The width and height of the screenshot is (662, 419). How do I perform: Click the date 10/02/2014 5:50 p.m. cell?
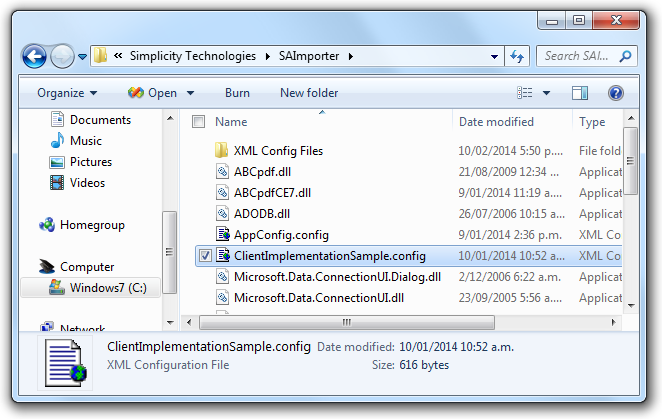[x=510, y=151]
